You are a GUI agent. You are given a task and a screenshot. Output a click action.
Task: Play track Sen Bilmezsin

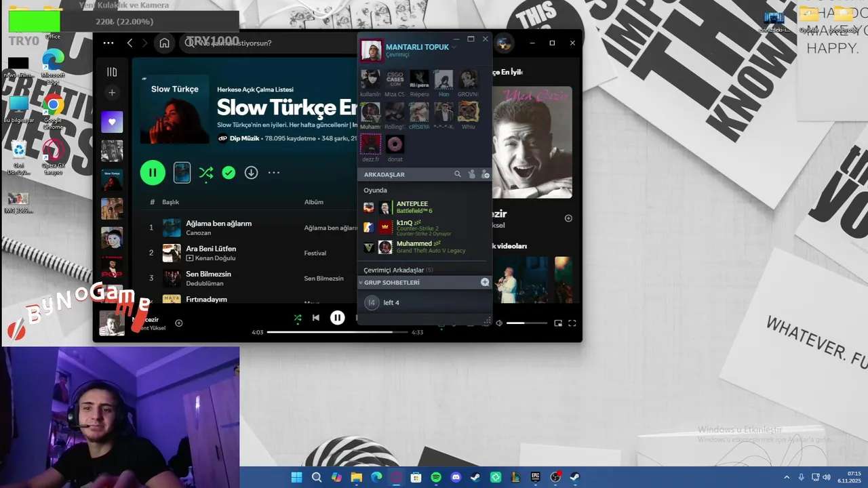click(x=209, y=274)
